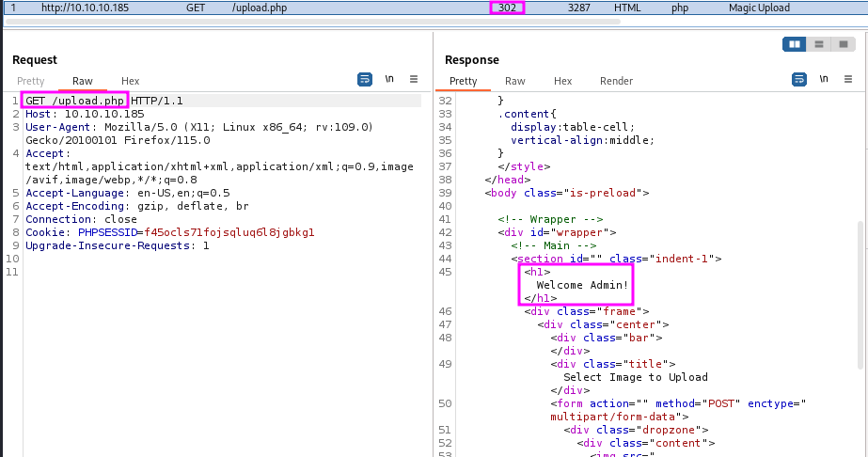Click Upgrade-Insecure-Requests header line
This screenshot has width=868, height=457.
(118, 245)
